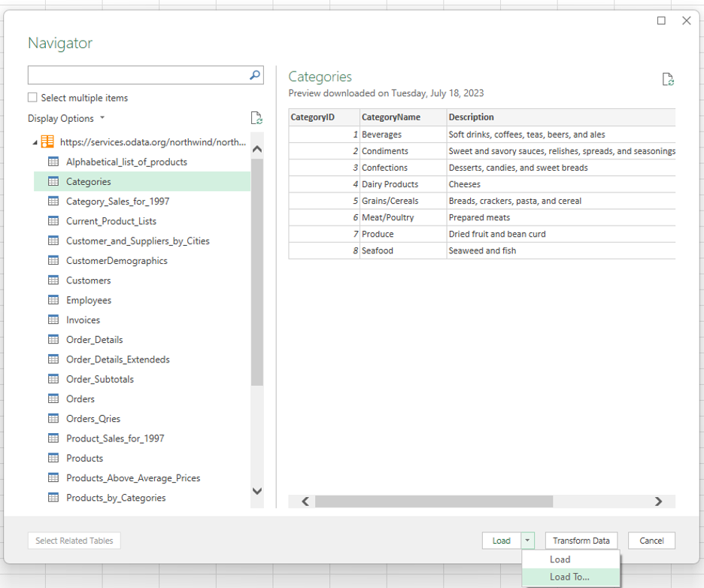Click the table icon beside Orders

point(53,399)
